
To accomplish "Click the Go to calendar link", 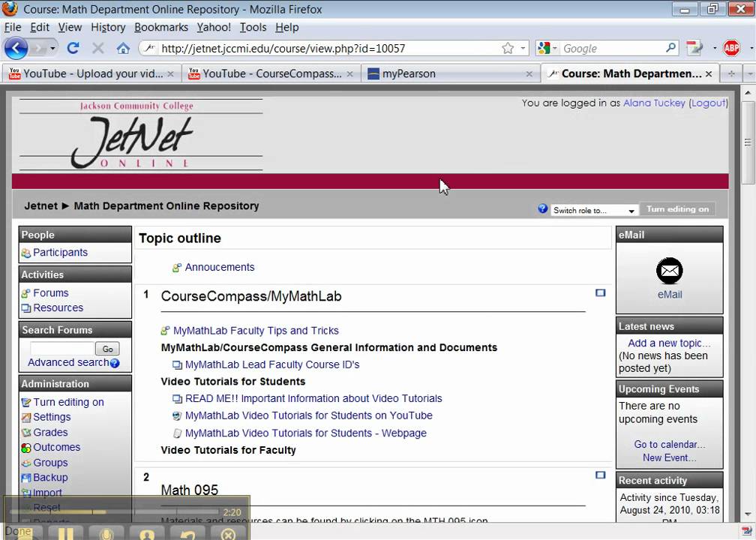I will coord(669,445).
